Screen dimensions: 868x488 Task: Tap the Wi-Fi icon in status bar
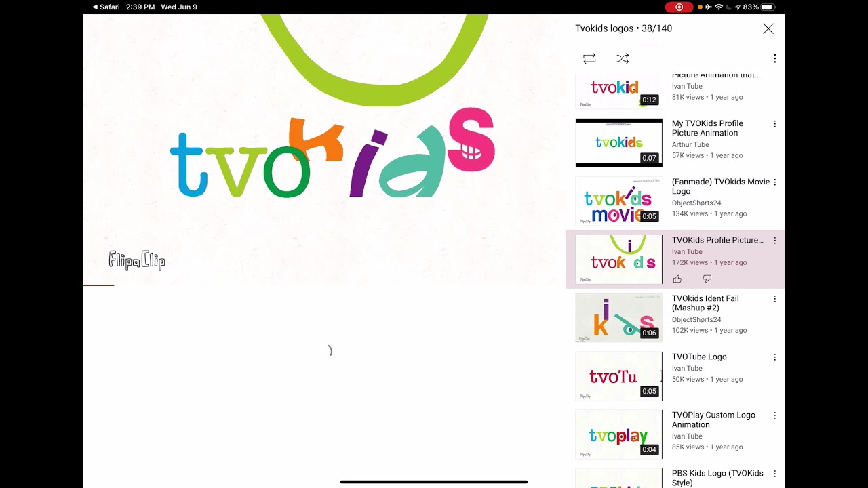pos(719,7)
